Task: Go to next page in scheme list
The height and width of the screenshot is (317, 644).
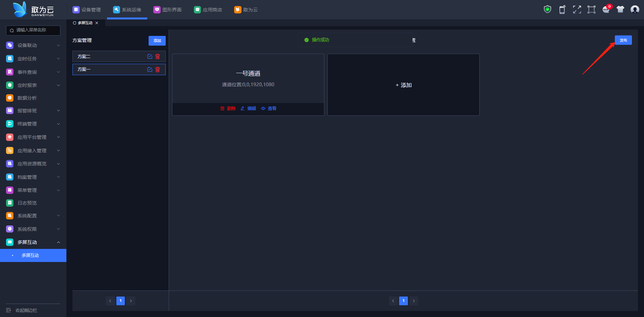Action: tap(131, 301)
